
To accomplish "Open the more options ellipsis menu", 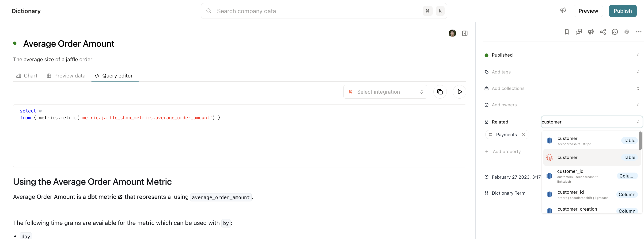I will click(639, 32).
